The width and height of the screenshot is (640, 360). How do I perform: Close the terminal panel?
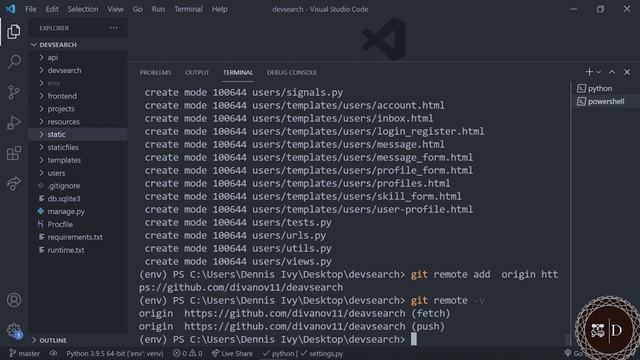pyautogui.click(x=627, y=72)
